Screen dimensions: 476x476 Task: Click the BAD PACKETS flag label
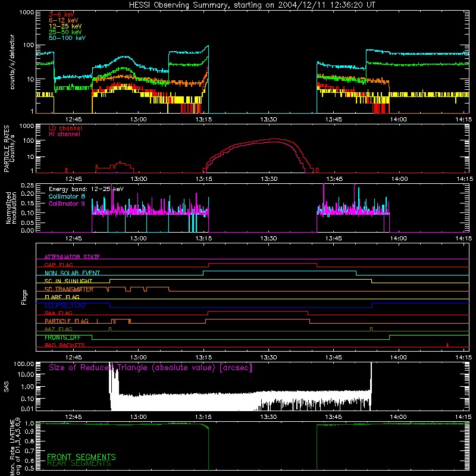tap(65, 345)
